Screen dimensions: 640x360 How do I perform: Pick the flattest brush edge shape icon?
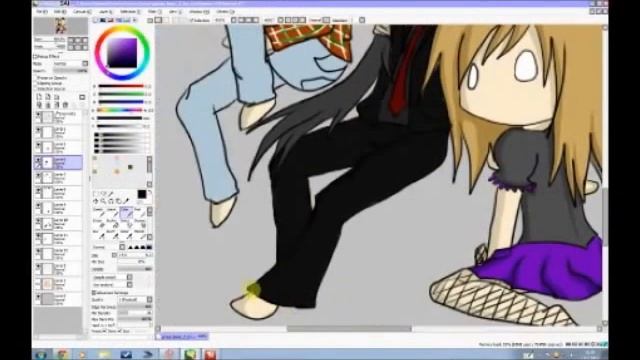(x=149, y=247)
